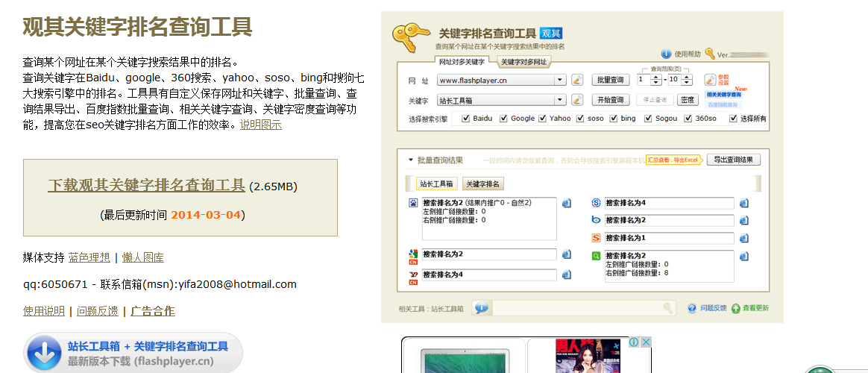868x373 pixels.
Task: Open 使用帮助 via the blue info icon
Action: pos(667,54)
